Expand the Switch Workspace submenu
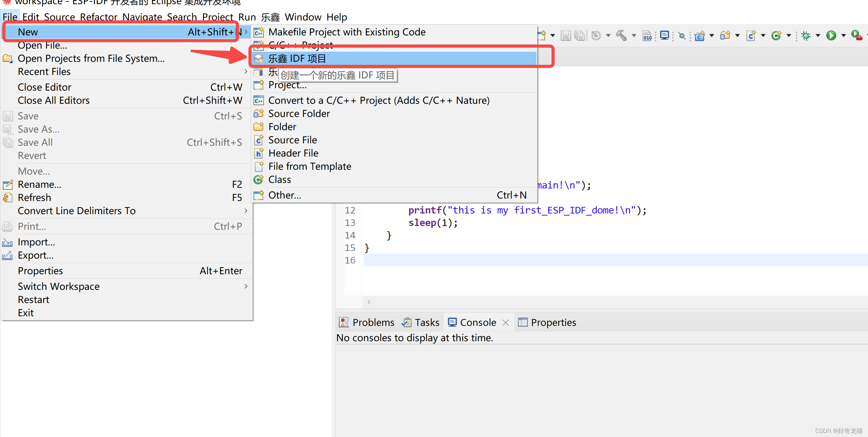This screenshot has height=437, width=868. tap(246, 286)
